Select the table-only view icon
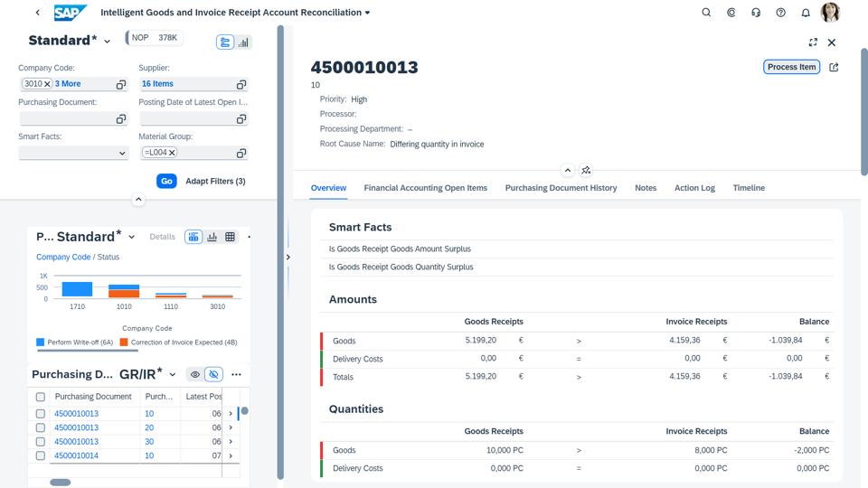Screen dimensions: 868x488 tap(230, 237)
